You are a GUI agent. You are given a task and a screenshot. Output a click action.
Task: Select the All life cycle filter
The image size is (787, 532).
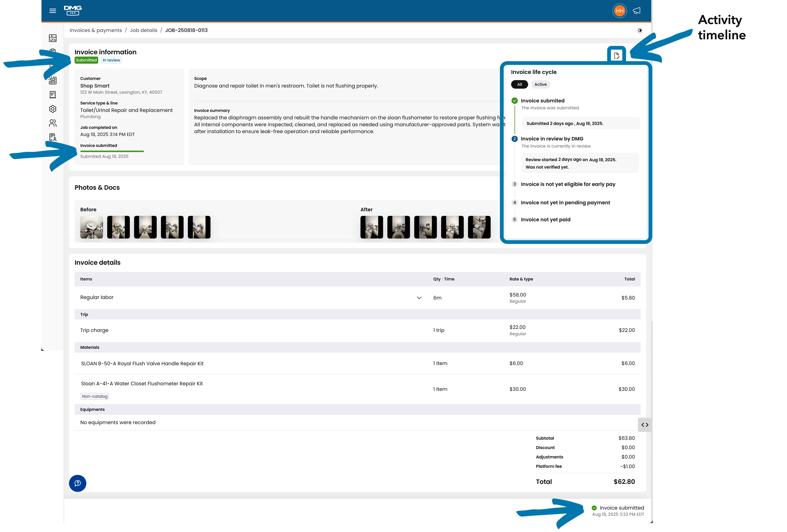pyautogui.click(x=519, y=84)
